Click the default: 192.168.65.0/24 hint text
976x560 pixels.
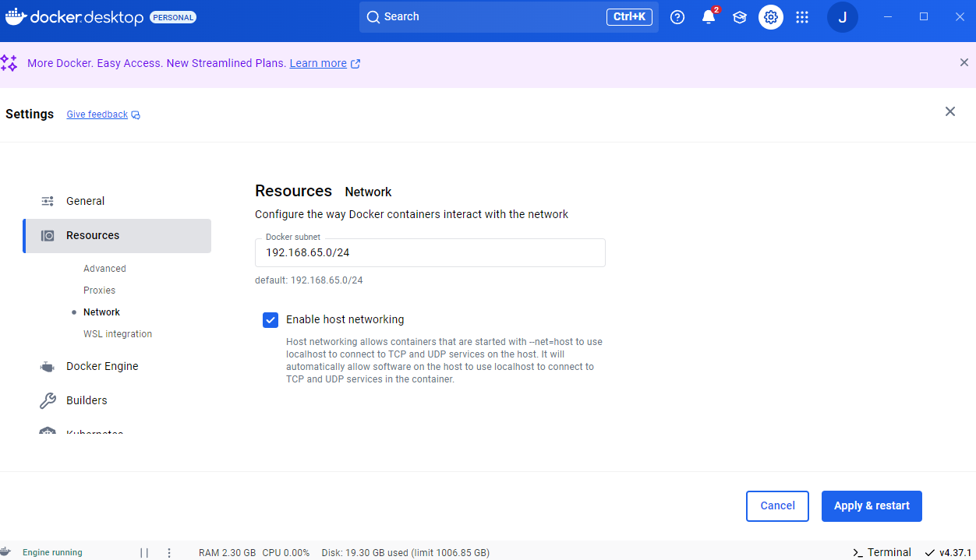click(309, 280)
